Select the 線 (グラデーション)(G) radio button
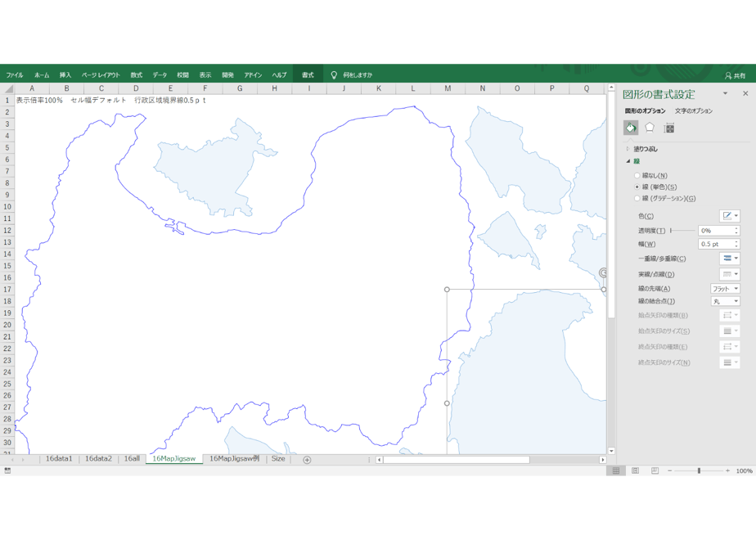756x540 pixels. (x=637, y=199)
